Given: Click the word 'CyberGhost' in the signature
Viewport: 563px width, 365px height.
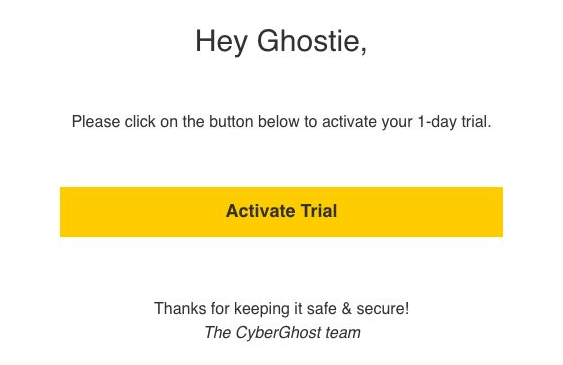Looking at the screenshot, I should (278, 333).
